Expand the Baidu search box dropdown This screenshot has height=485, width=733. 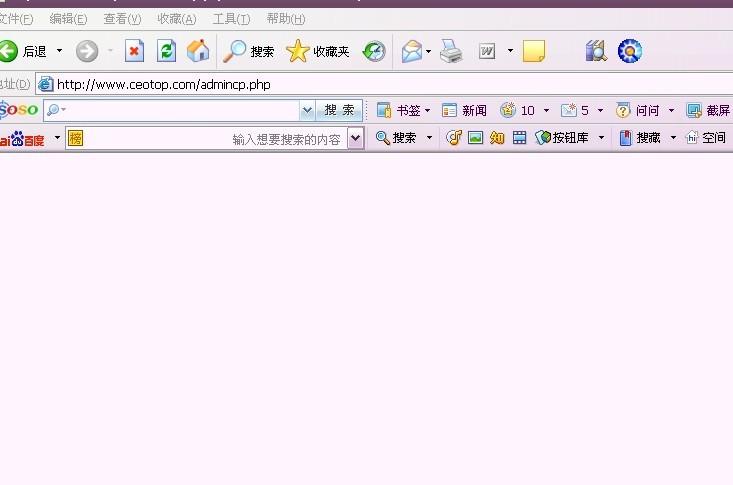pyautogui.click(x=355, y=139)
